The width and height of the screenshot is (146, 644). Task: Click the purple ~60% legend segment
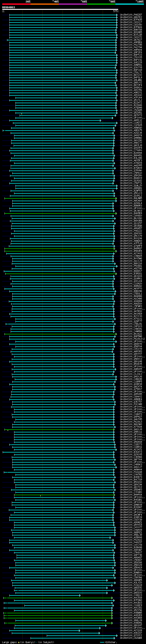coord(73,4)
